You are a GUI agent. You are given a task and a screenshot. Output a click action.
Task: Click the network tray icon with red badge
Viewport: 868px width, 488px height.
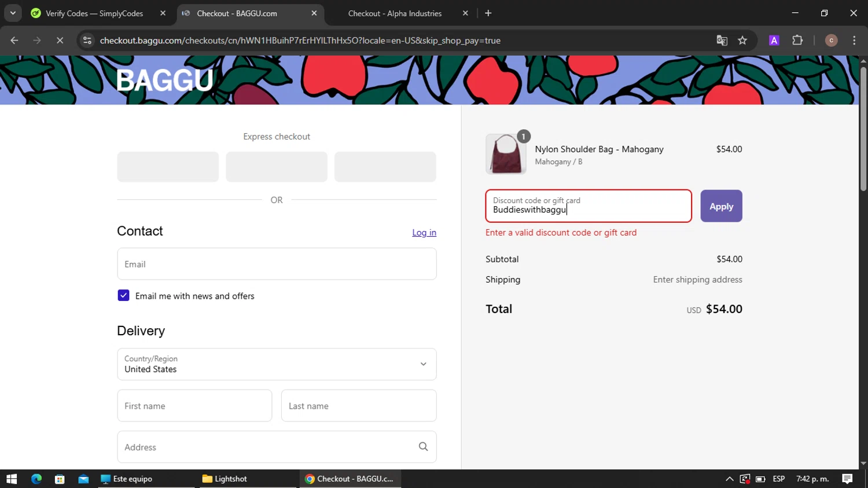(745, 479)
